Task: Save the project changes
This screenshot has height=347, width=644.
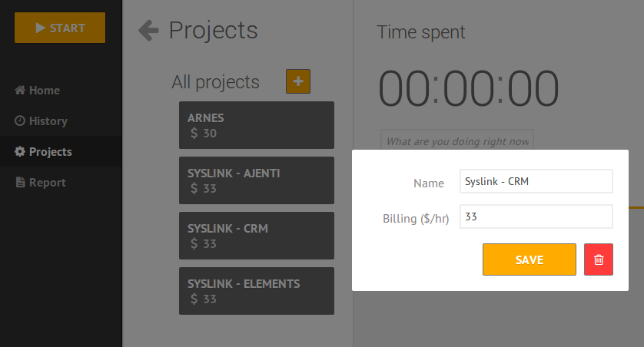Action: [x=529, y=259]
